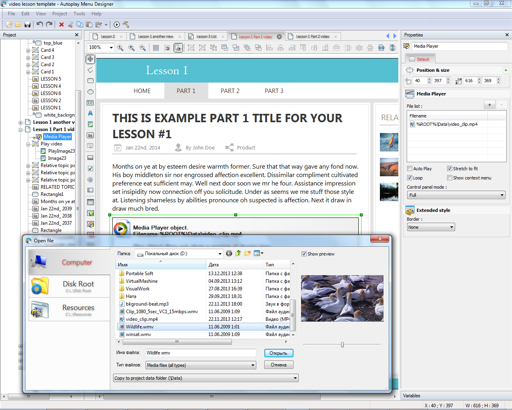
Task: Click the wildlife video preview thumbnail
Action: (342, 298)
